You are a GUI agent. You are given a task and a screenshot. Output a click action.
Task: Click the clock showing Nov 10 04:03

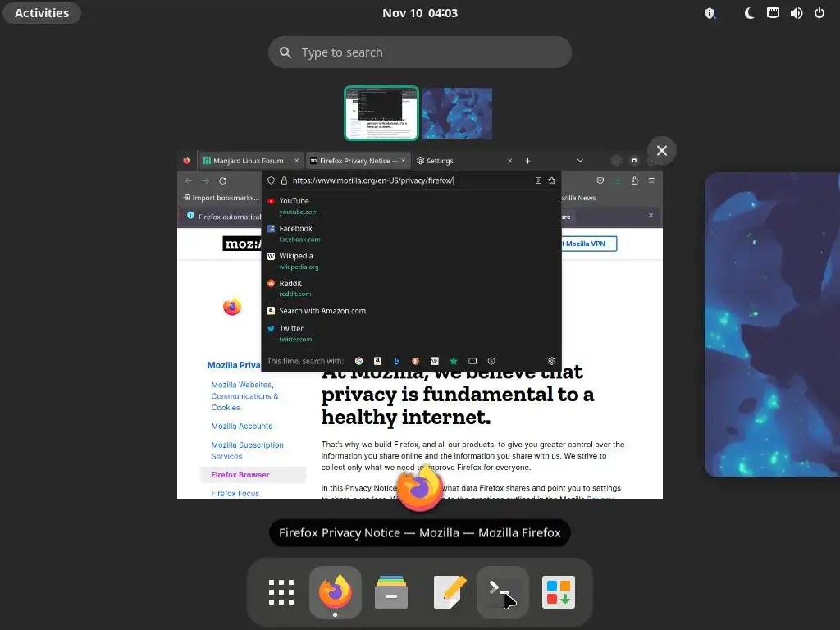click(x=420, y=13)
